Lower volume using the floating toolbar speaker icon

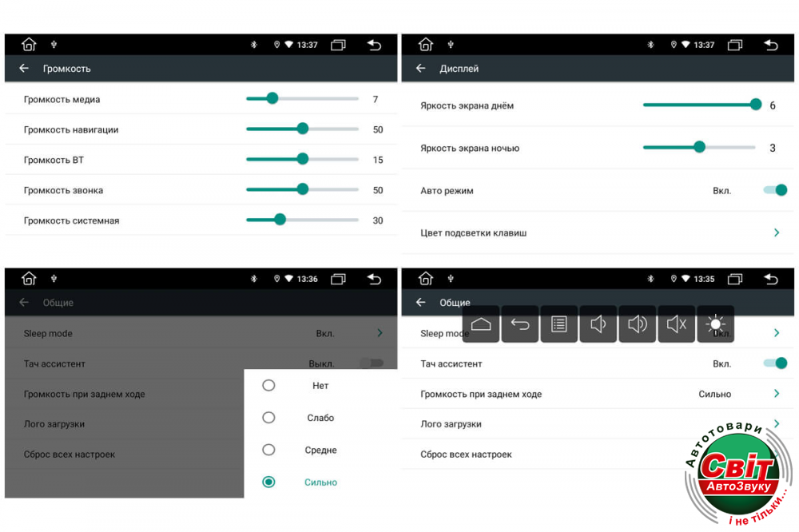(x=598, y=324)
